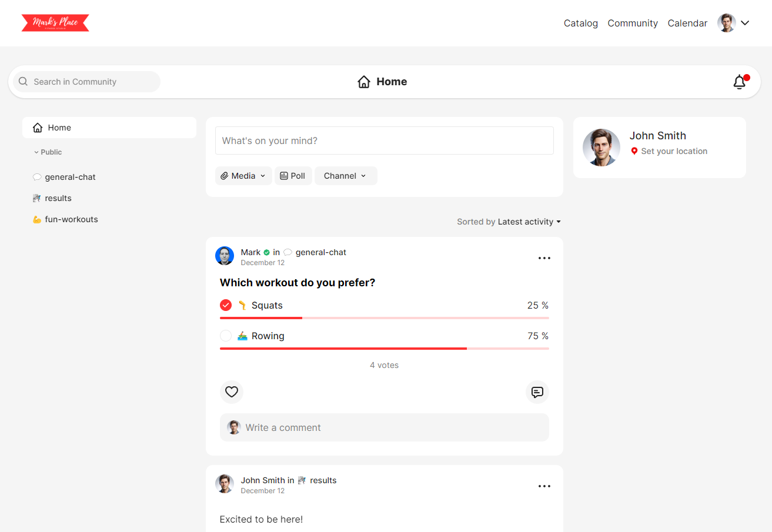Open options menu on John Smith's post
The image size is (772, 532).
point(544,486)
